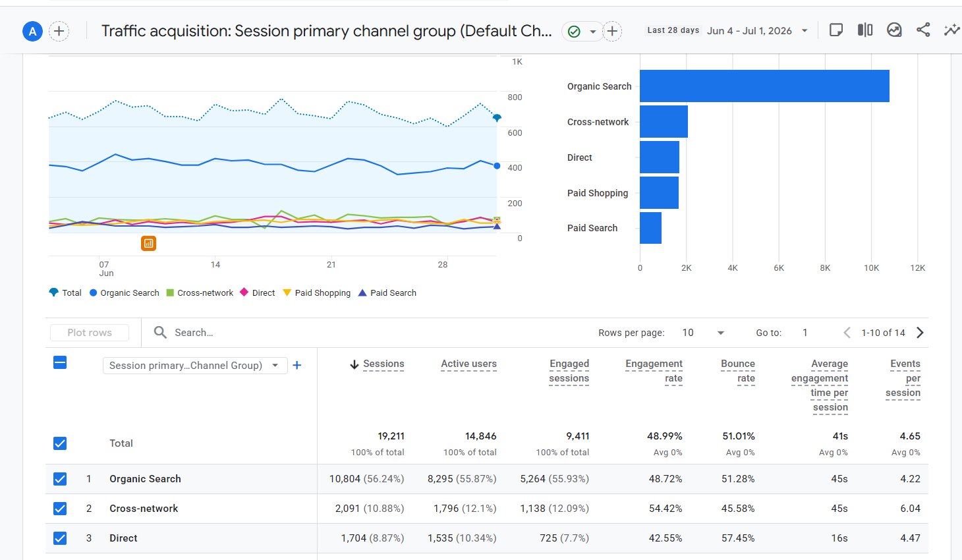Sort by Engaged sessions column

(569, 371)
